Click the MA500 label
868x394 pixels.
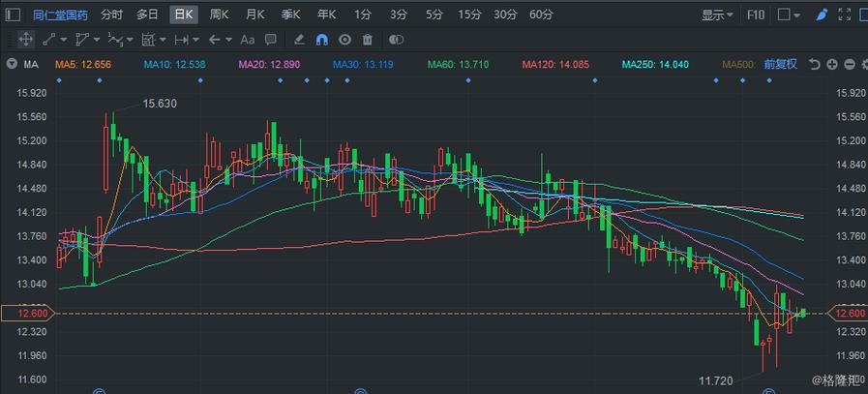click(738, 64)
